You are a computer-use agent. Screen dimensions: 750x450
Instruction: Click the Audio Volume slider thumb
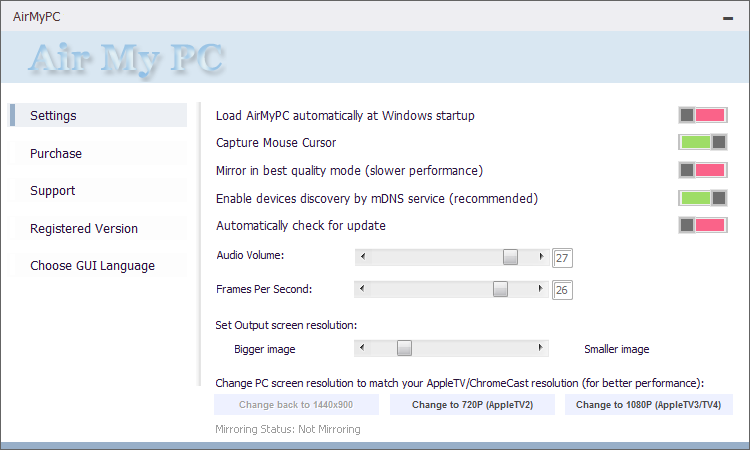pyautogui.click(x=510, y=257)
